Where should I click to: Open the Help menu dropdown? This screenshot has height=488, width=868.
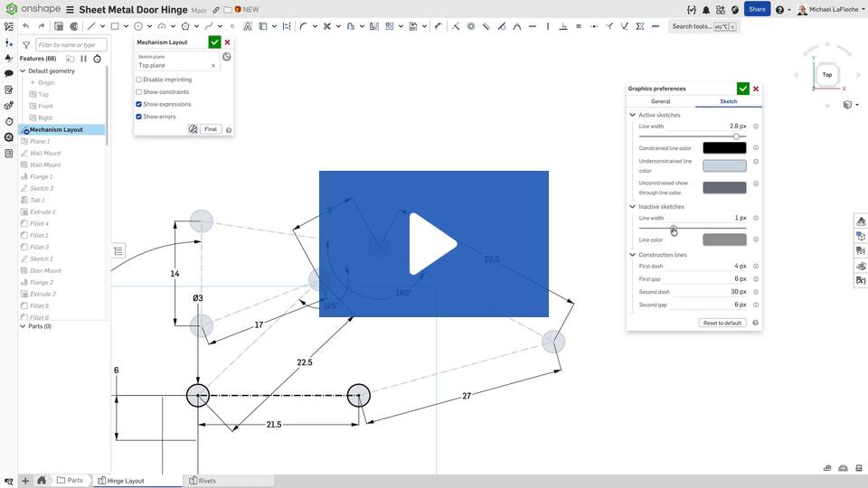click(x=781, y=9)
